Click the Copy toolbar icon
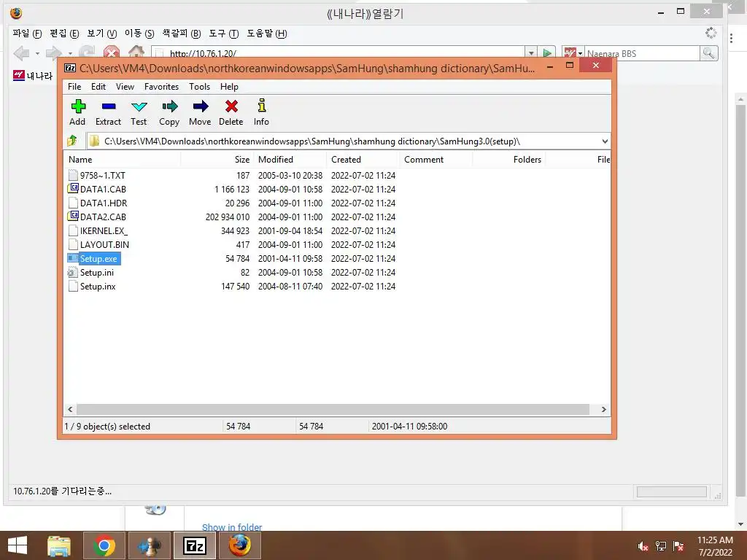Image resolution: width=747 pixels, height=560 pixels. [x=169, y=112]
